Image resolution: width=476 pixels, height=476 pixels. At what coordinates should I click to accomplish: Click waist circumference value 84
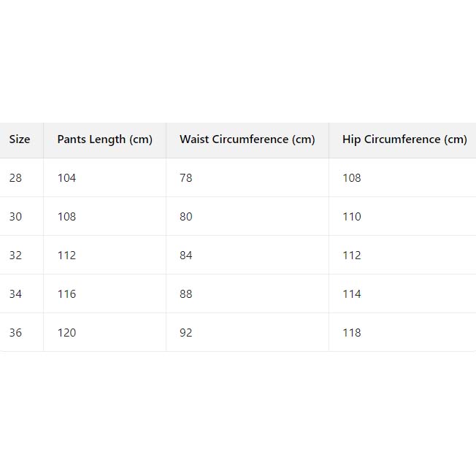tap(186, 256)
